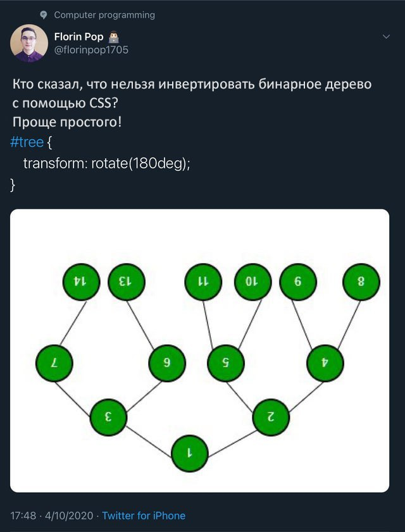405x532 pixels.
Task: Click the technologist emoji next to Florin Pop
Action: pyautogui.click(x=114, y=37)
